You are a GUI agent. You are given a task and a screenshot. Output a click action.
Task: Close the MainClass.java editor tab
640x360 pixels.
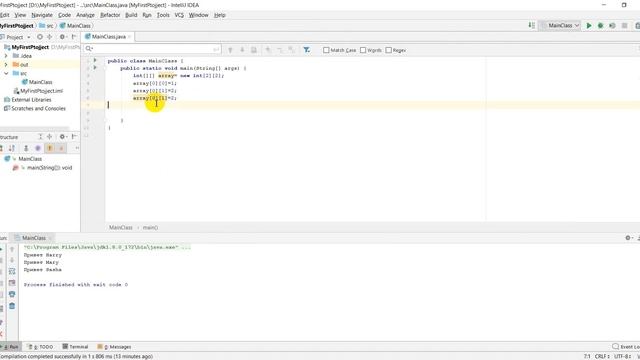(x=129, y=37)
